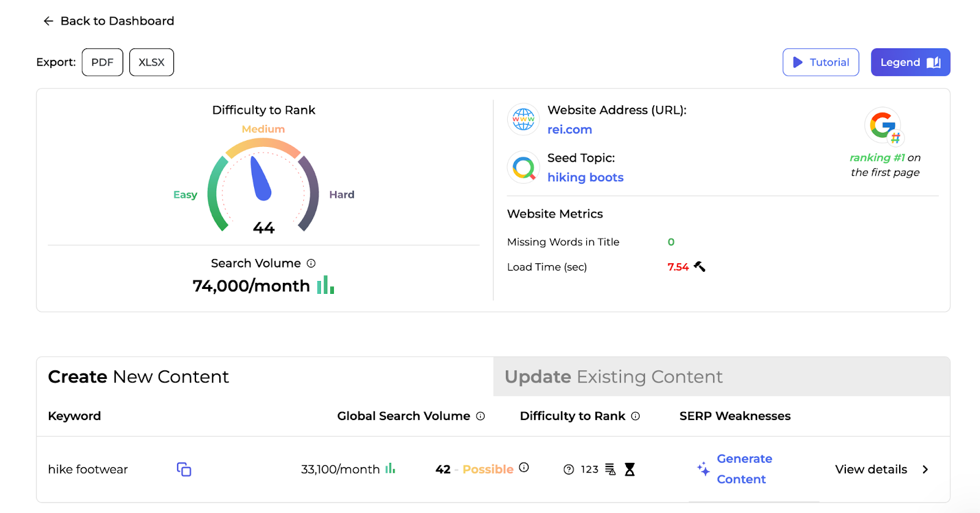Switch to Update Existing Content tab
This screenshot has height=513, width=980.
(x=613, y=377)
